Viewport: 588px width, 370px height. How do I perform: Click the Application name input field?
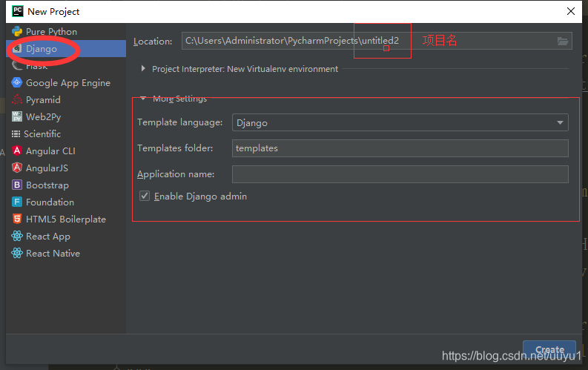click(x=400, y=174)
